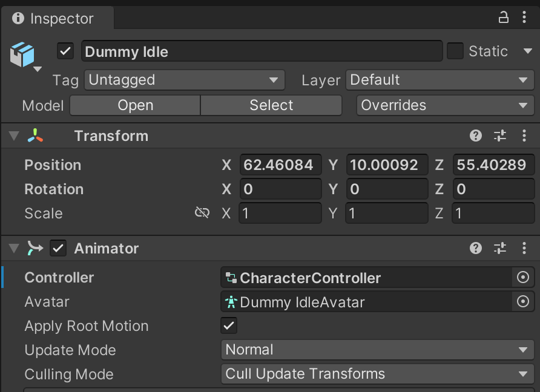This screenshot has height=392, width=540.
Task: Open the Culling Mode dropdown
Action: coord(377,374)
